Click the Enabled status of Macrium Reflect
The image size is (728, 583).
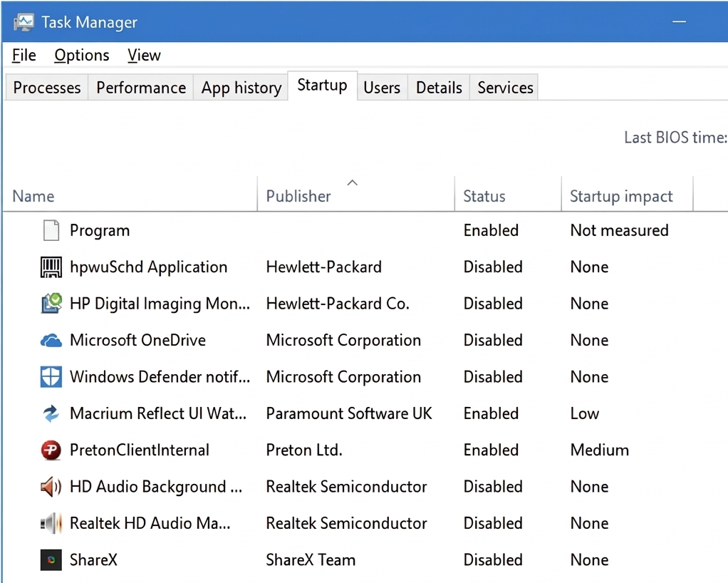491,413
